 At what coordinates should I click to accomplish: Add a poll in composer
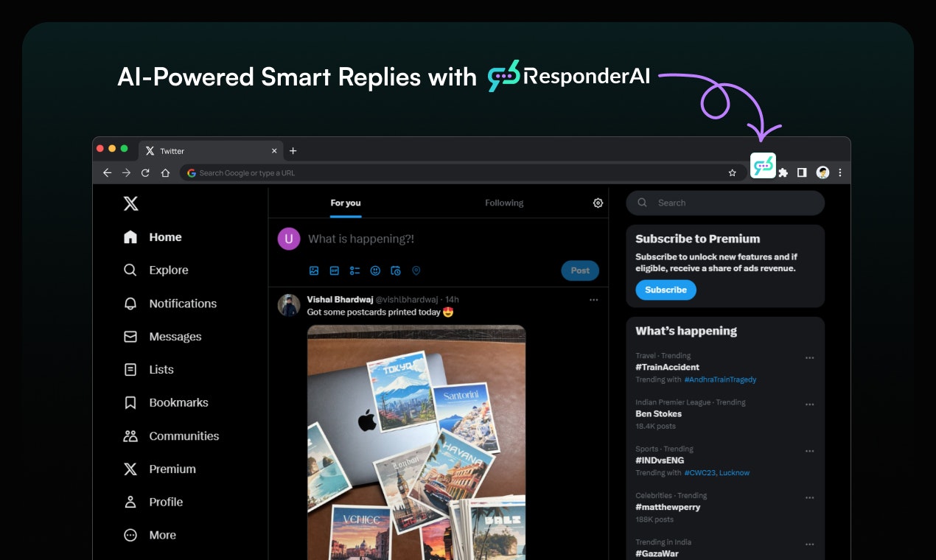point(355,271)
